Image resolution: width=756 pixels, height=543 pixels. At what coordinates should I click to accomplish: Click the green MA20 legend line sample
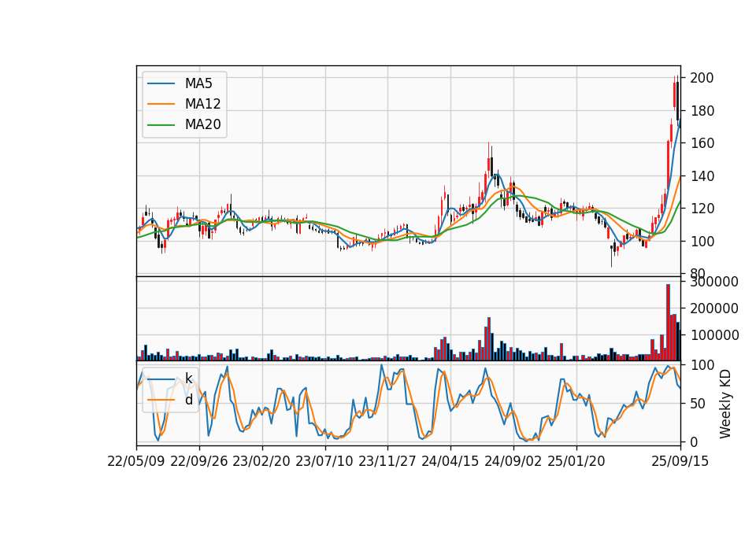161,124
